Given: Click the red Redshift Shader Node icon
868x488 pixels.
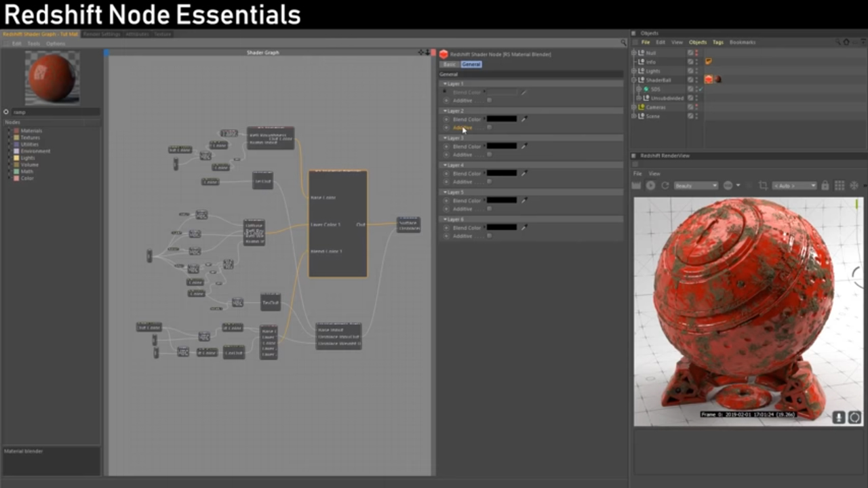Looking at the screenshot, I should click(x=443, y=54).
